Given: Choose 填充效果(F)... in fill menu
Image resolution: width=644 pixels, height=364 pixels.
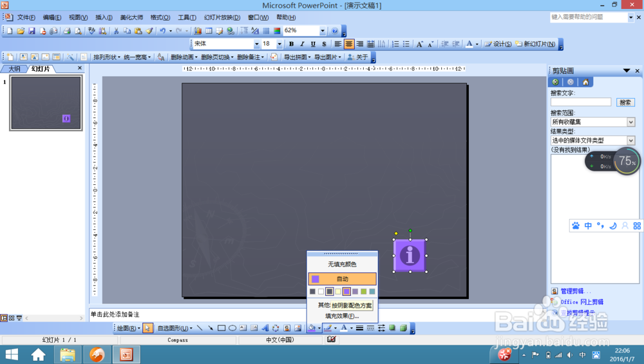Looking at the screenshot, I should (x=342, y=316).
